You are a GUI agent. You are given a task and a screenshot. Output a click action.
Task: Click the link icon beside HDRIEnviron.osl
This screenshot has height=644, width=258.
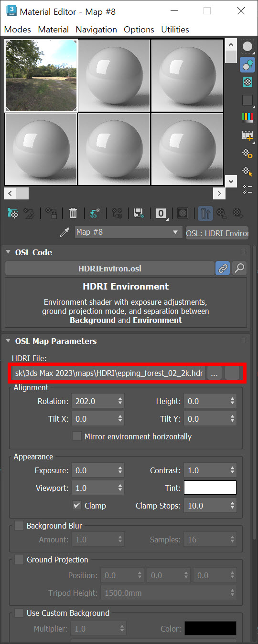click(x=223, y=268)
